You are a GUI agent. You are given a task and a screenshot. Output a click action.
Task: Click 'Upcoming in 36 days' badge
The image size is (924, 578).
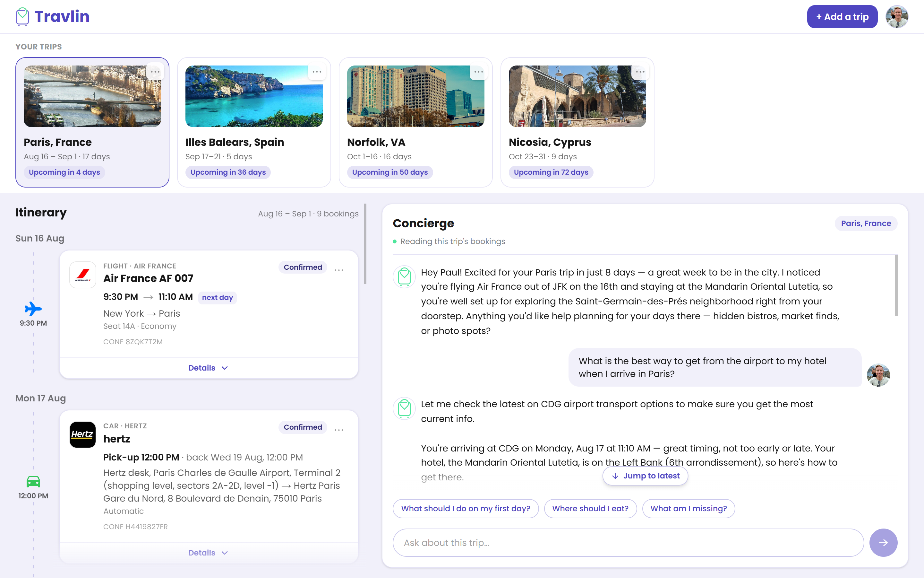(x=228, y=172)
